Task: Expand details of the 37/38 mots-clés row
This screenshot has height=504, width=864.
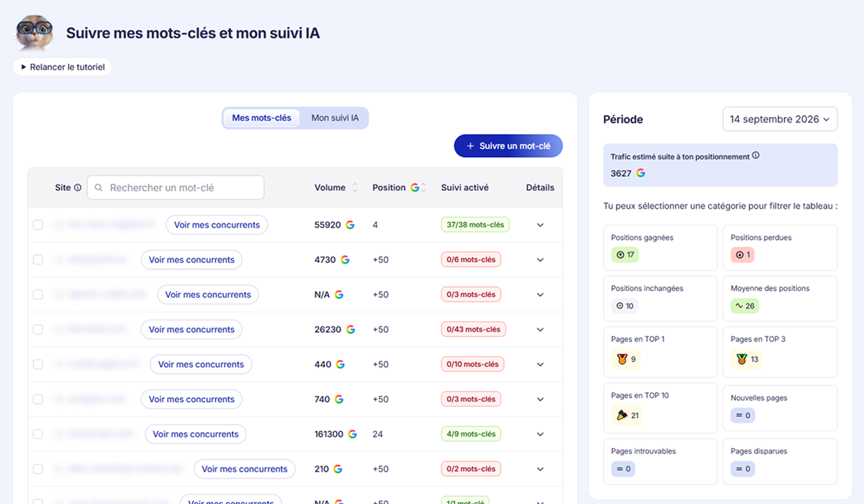Action: [x=540, y=225]
